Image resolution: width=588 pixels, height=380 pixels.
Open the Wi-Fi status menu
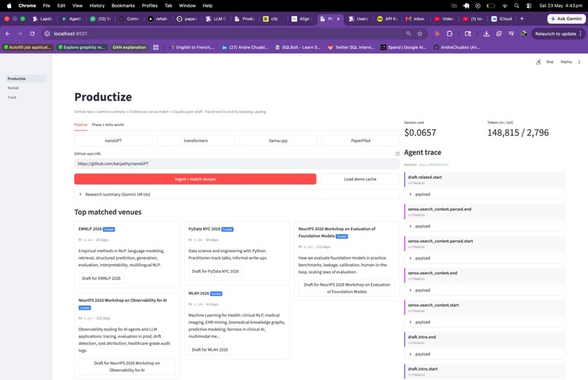tap(505, 6)
